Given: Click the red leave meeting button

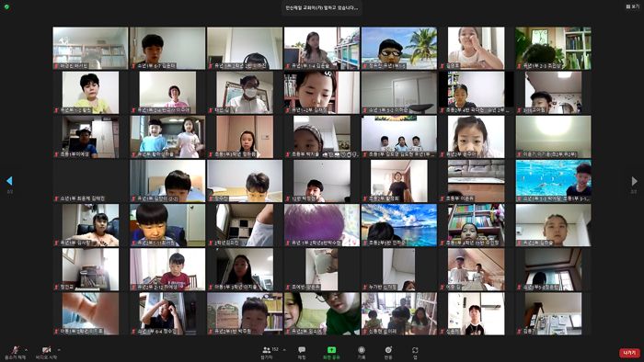Looking at the screenshot, I should (629, 353).
